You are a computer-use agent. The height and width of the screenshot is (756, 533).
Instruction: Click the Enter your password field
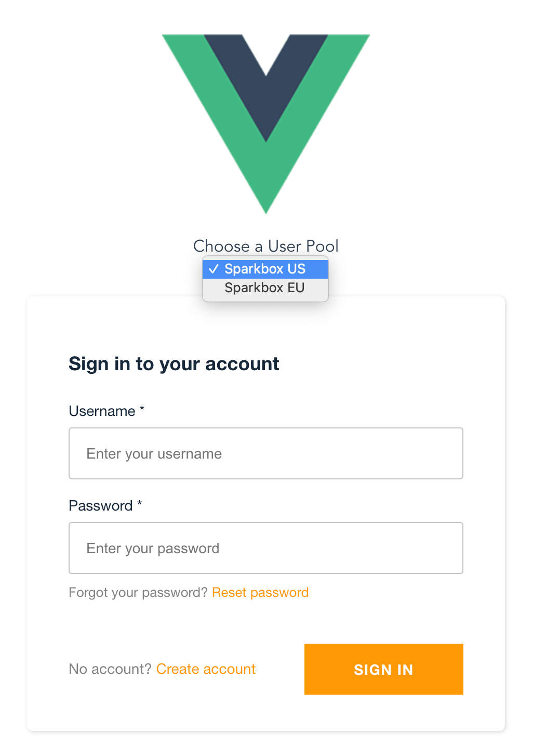click(x=265, y=548)
